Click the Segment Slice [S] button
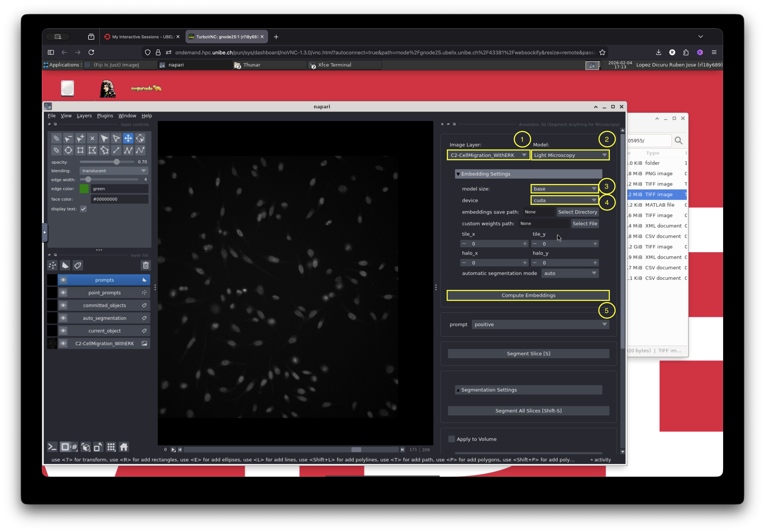765x532 pixels. click(x=528, y=354)
